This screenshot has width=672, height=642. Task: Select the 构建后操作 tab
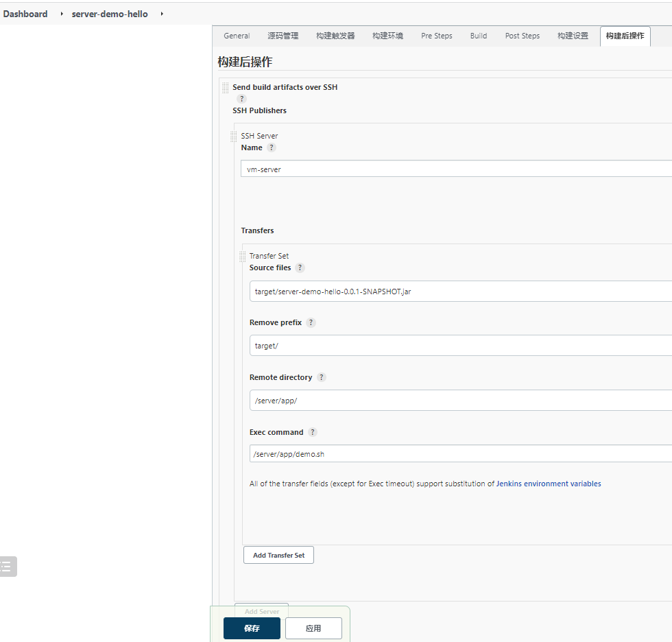click(625, 36)
